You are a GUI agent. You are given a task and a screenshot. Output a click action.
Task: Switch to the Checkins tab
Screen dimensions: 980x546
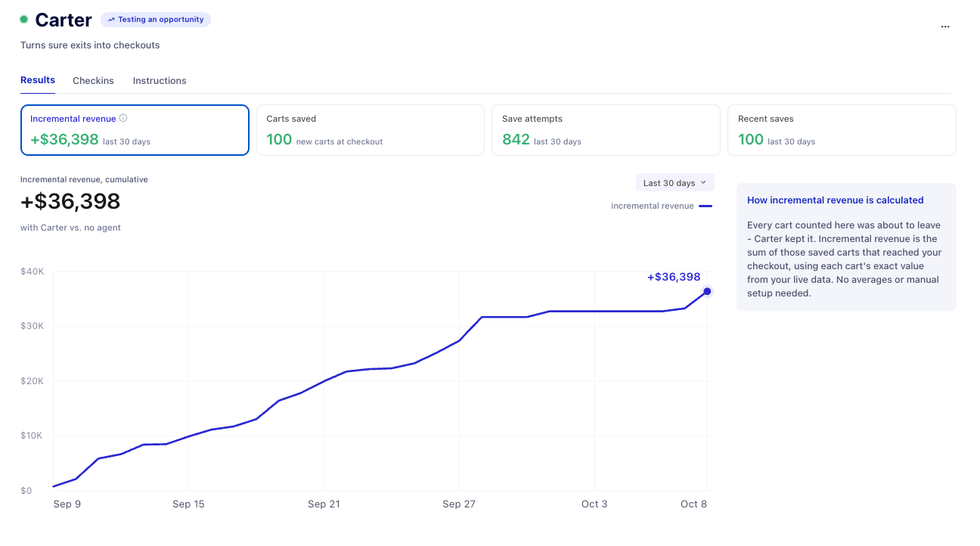tap(93, 80)
